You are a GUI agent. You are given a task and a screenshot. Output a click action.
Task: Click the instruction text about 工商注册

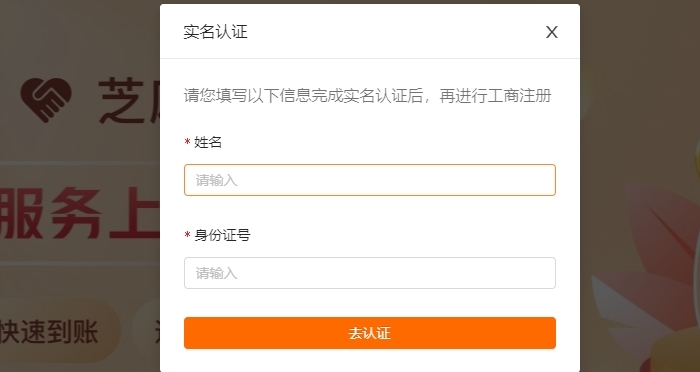coord(367,96)
